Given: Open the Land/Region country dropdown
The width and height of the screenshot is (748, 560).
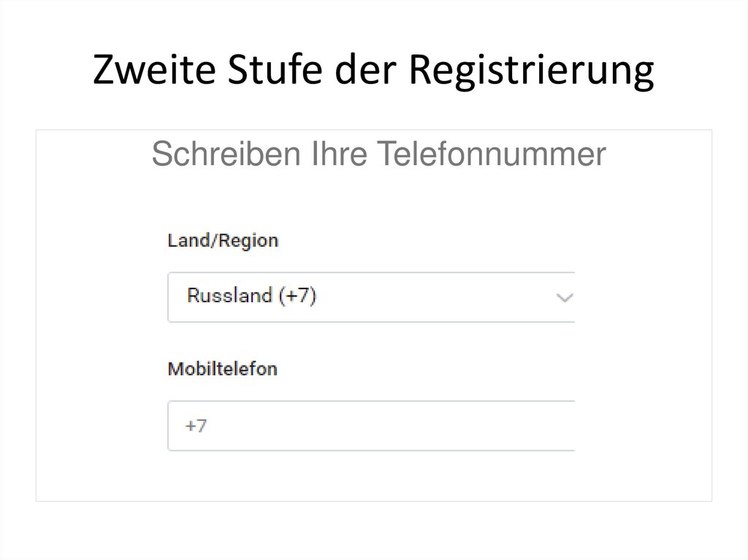Looking at the screenshot, I should (371, 296).
